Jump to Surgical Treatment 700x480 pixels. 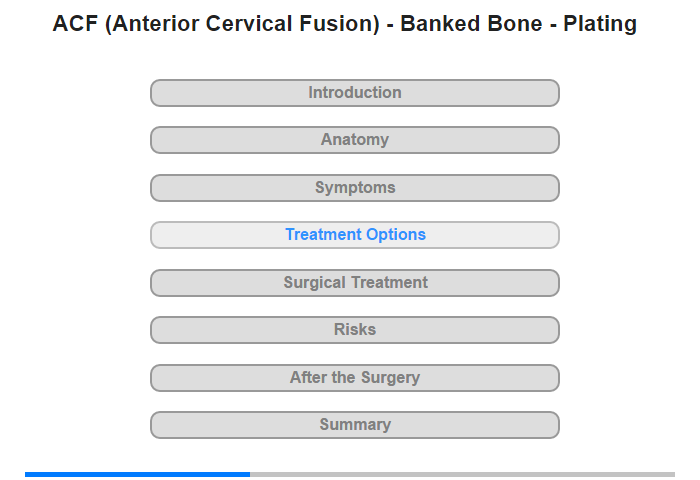(354, 283)
